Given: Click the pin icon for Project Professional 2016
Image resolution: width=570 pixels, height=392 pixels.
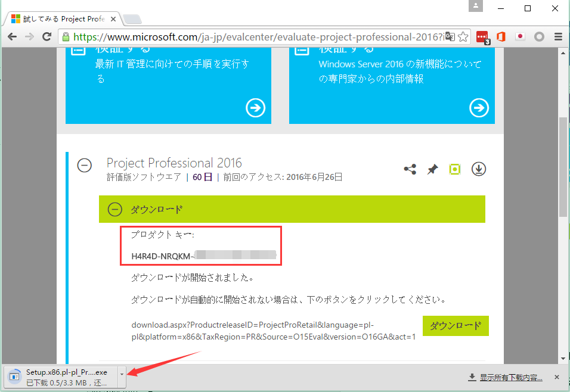Looking at the screenshot, I should (x=433, y=169).
